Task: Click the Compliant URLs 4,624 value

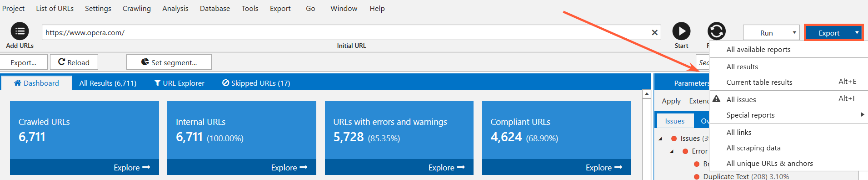Action: click(x=506, y=137)
